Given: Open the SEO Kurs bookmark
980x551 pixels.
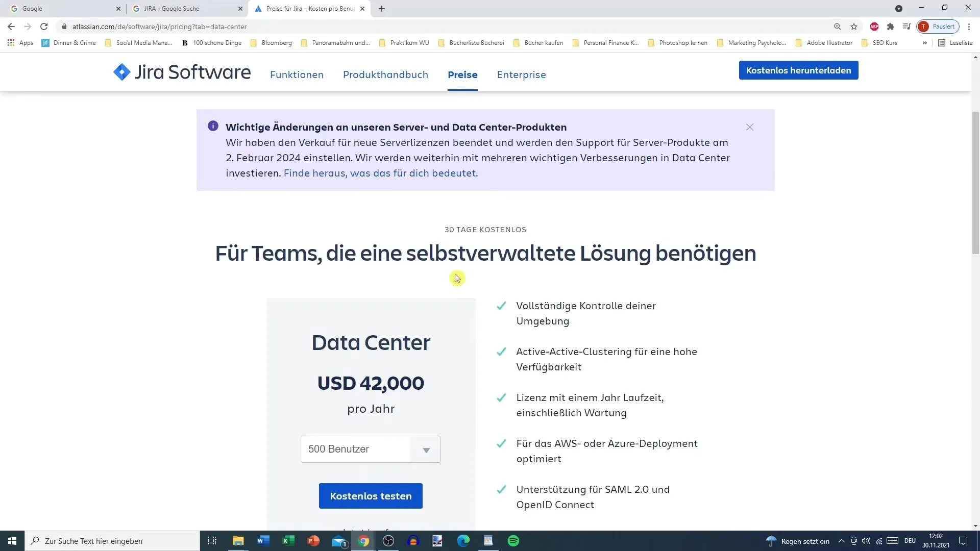Looking at the screenshot, I should (x=879, y=43).
